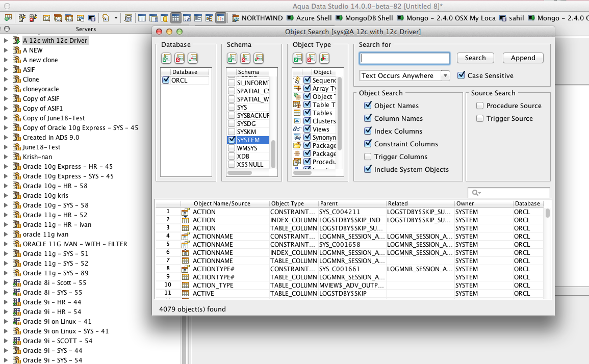Click the Sequences row icon in Object Type list
Viewport: 589px width, 364px height.
297,80
